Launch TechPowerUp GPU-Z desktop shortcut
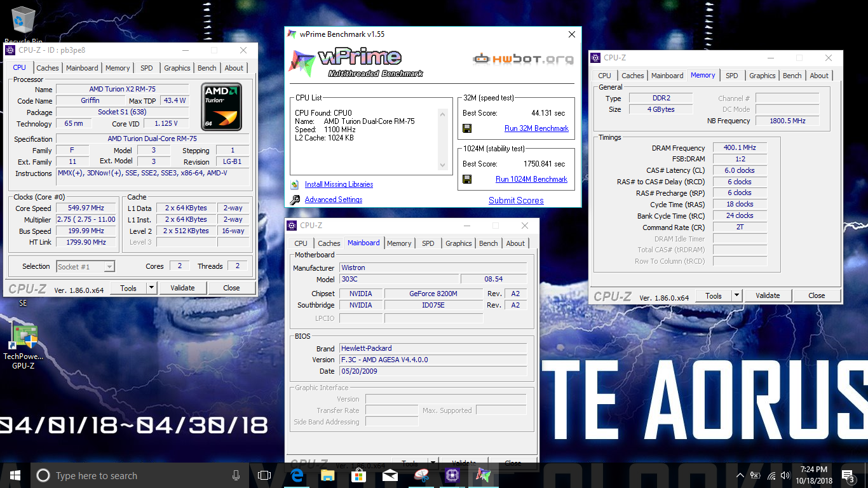868x488 pixels. (24, 346)
